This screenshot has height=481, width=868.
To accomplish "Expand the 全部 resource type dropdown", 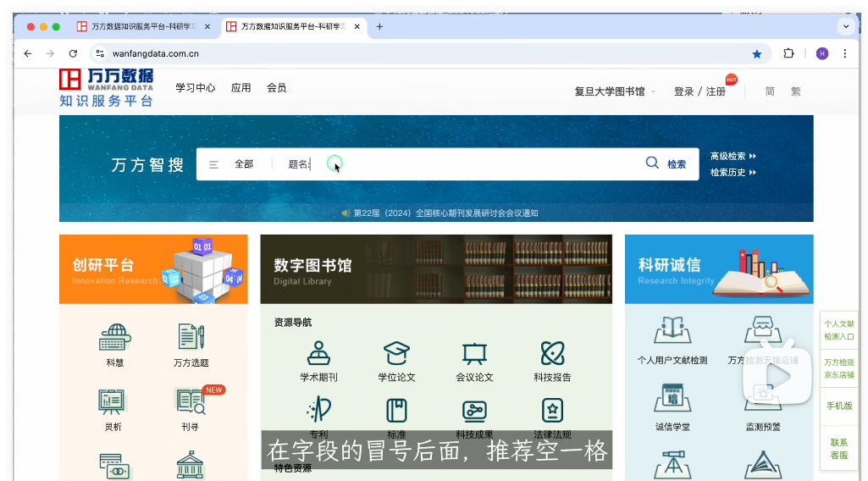I will click(x=244, y=163).
